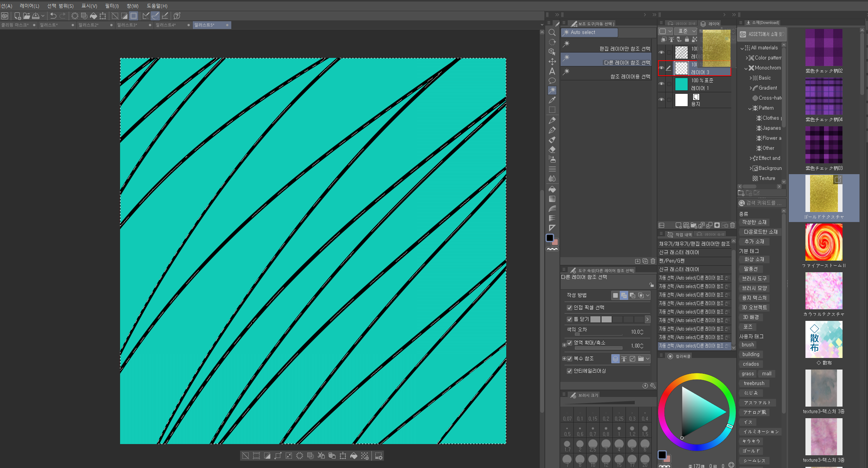Screen dimensions: 868x468
Task: Uncheck the 인접 픽셀 선택 checkbox
Action: pyautogui.click(x=569, y=308)
